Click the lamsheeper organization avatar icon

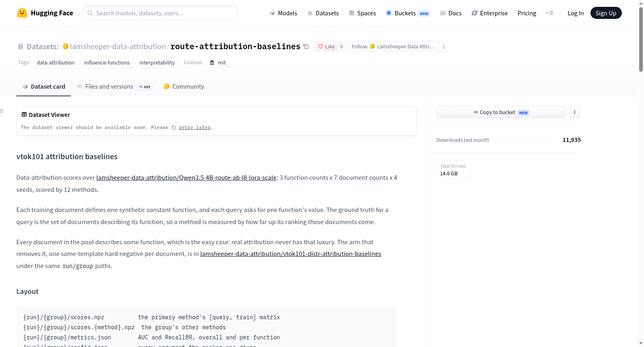(x=66, y=46)
